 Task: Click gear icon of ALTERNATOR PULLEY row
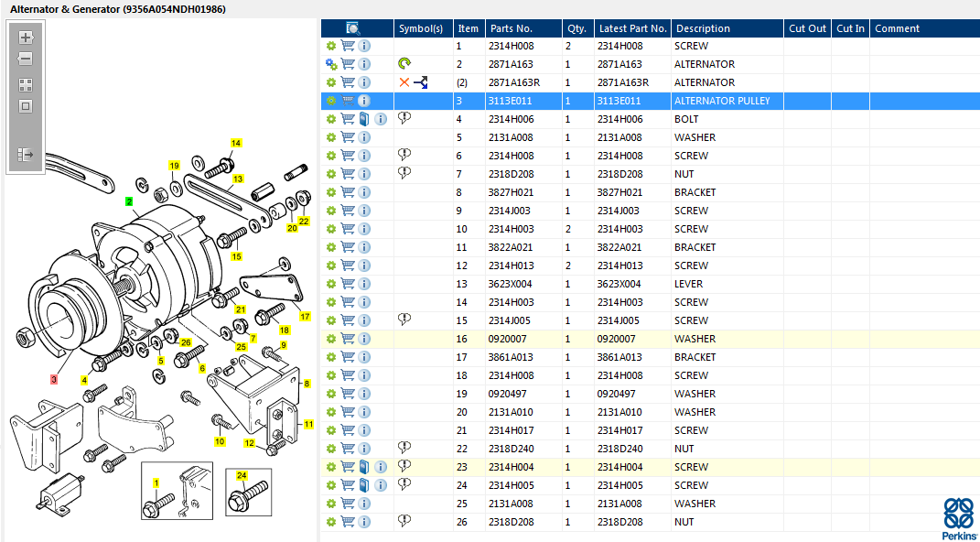[331, 101]
